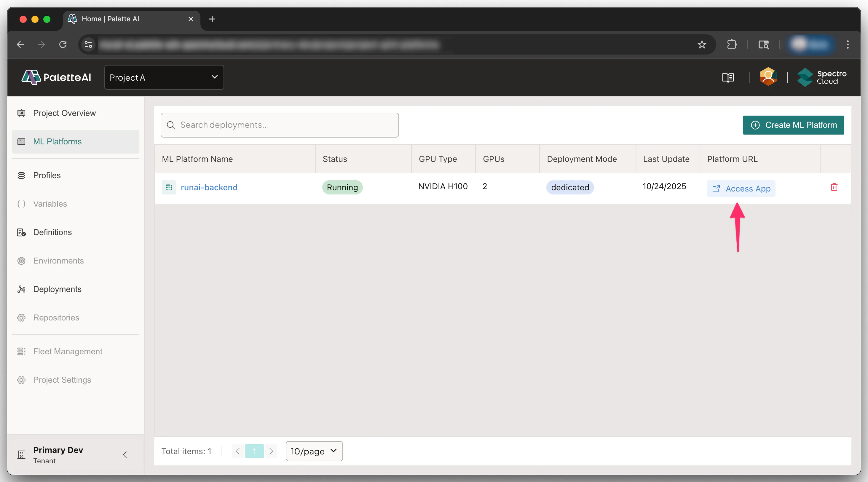Click the runai-backend row icon
The height and width of the screenshot is (482, 868).
click(x=169, y=187)
